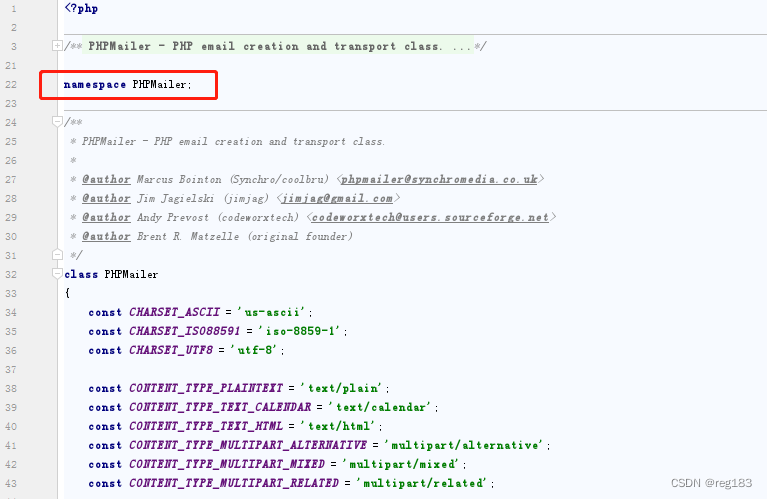Click the 'multipart/mixed' string value

(403, 465)
